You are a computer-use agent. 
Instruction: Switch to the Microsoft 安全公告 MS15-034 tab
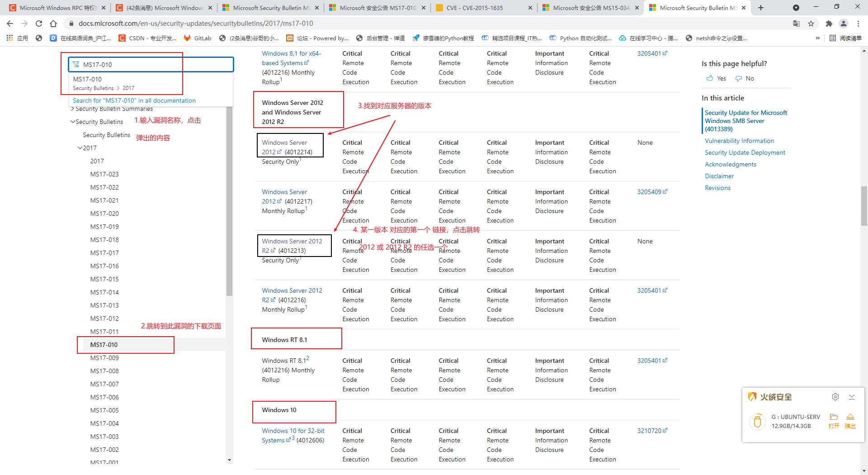tap(590, 8)
